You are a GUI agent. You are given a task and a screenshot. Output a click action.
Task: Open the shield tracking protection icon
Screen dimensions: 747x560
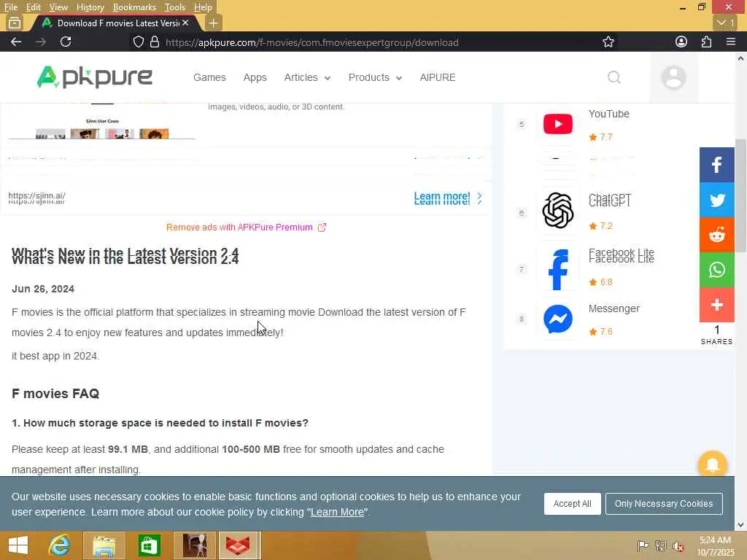138,42
